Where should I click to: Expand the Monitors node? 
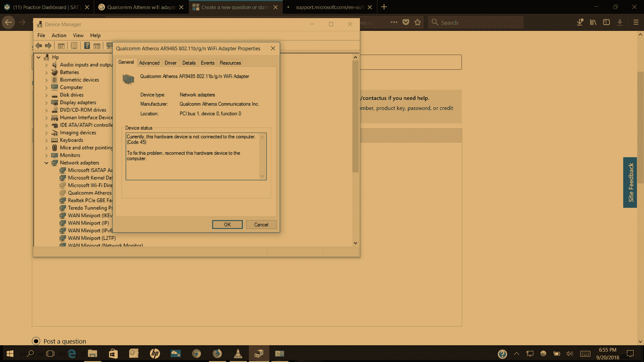pos(46,155)
